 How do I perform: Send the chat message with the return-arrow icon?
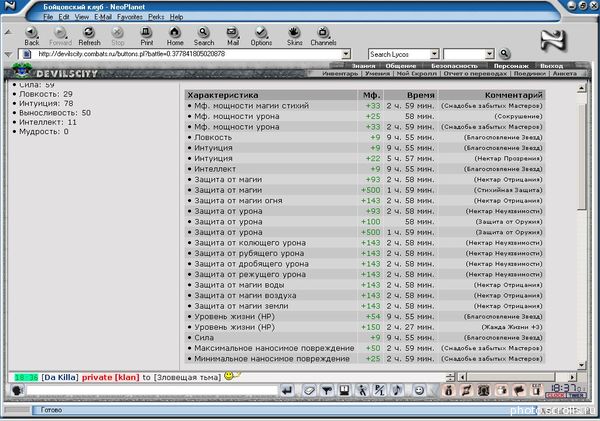click(x=287, y=390)
